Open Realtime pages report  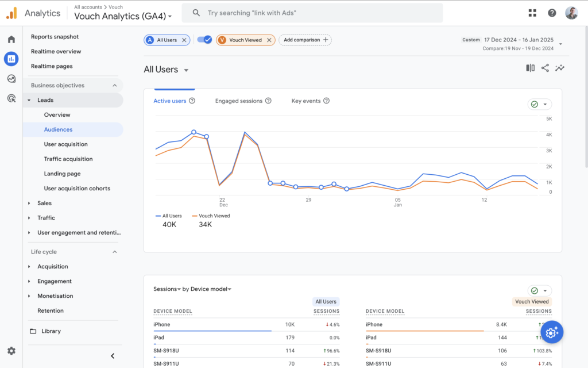[52, 66]
